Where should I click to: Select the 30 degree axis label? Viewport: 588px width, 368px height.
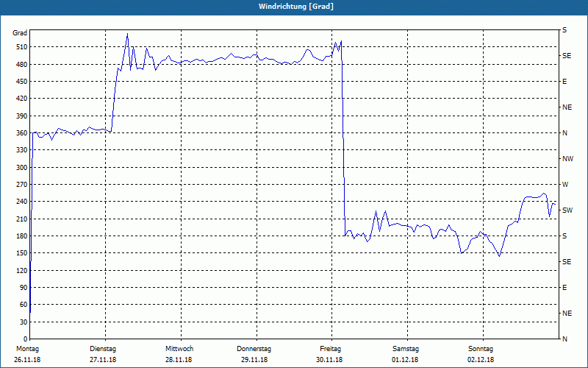(x=24, y=322)
